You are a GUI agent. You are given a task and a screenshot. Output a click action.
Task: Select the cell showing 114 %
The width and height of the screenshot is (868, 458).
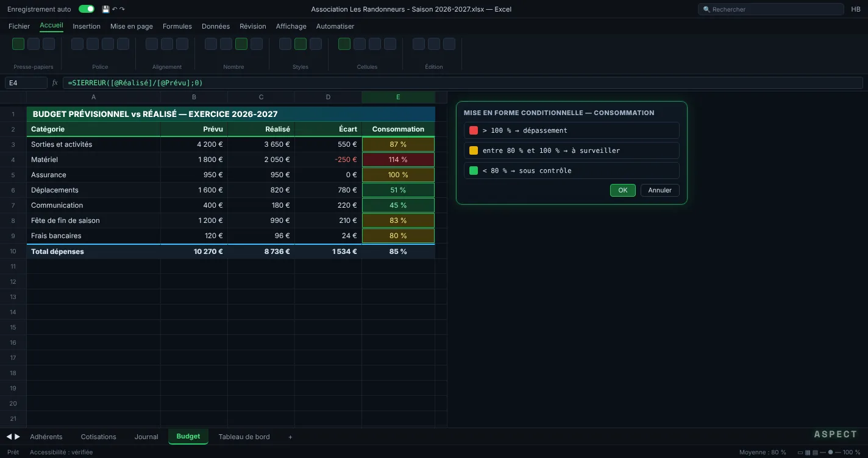[x=398, y=160]
